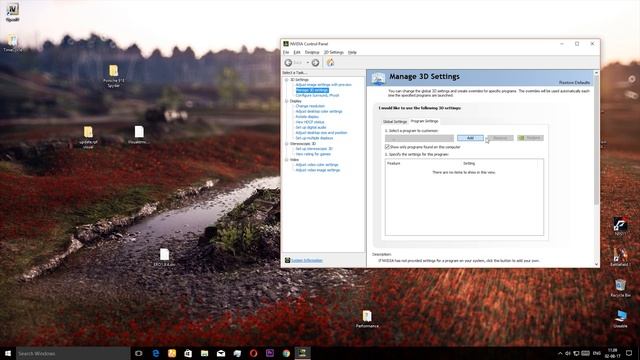
Task: Open the 3D Settings menu
Action: 333,52
